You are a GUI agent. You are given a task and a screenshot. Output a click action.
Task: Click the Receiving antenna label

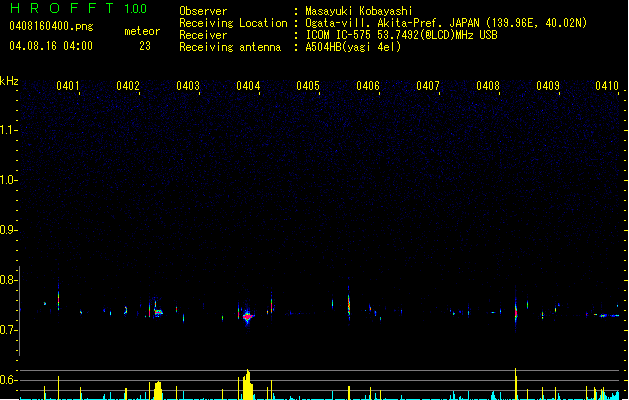click(230, 47)
